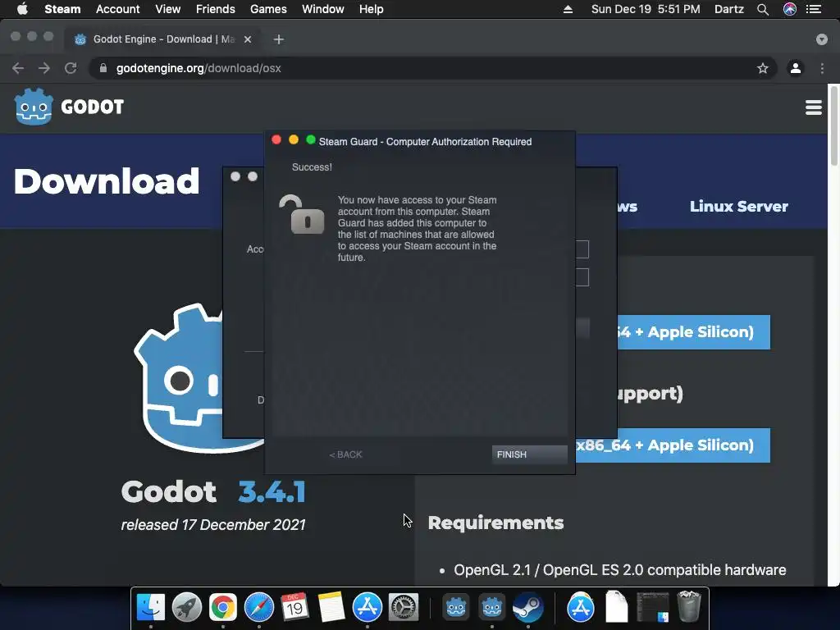This screenshot has height=630, width=840.
Task: Click the unlocked padlock icon in Steam Guard
Action: pos(301,214)
